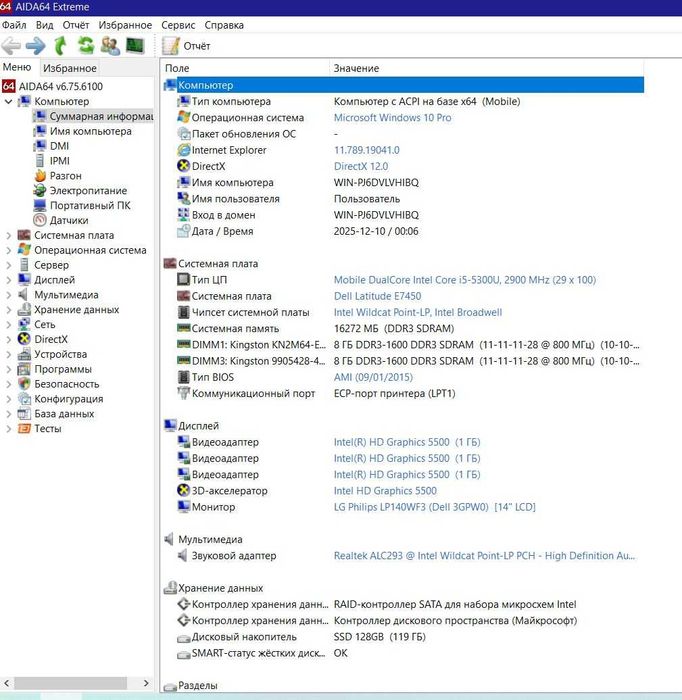
Task: Click the Портативный ПК laptop icon
Action: coord(40,205)
